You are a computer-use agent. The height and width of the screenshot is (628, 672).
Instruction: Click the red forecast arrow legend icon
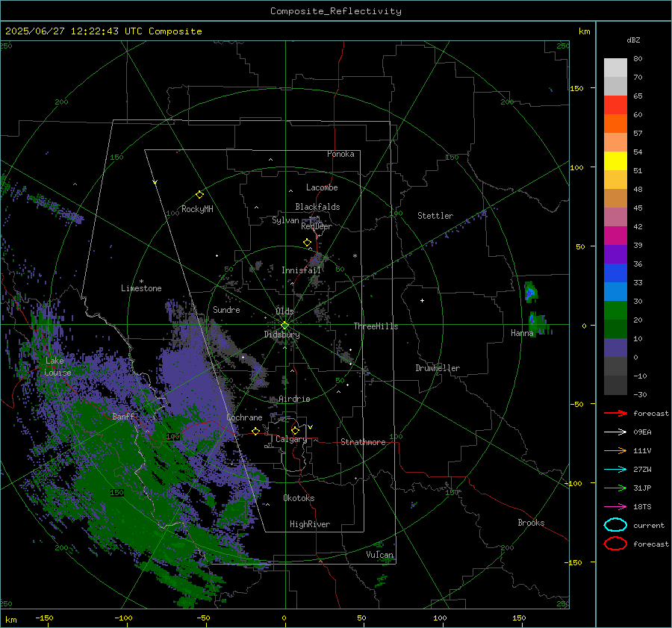[615, 413]
